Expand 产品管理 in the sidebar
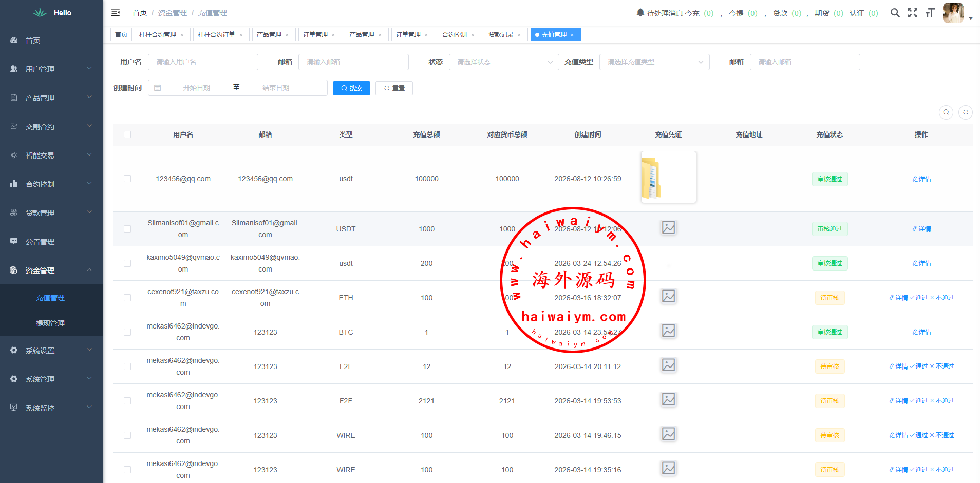The height and width of the screenshot is (483, 980). 51,98
